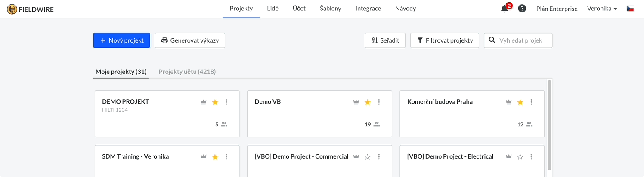
Task: Open the DEMO PROJEKT project title
Action: (125, 102)
